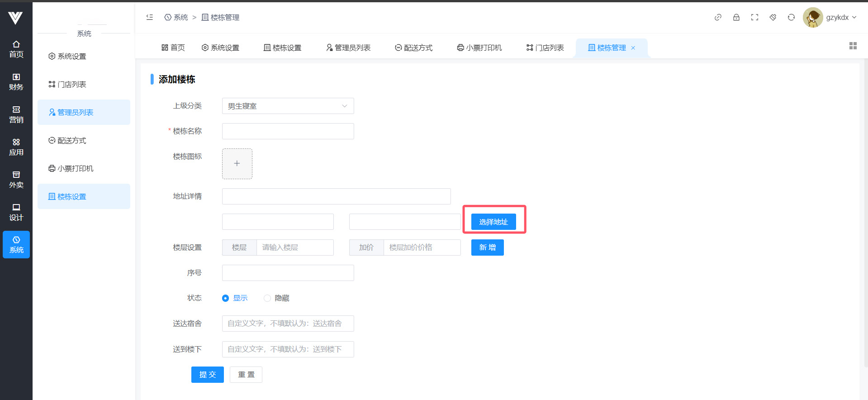
Task: Close the 楼栋管理 tab
Action: tap(633, 48)
